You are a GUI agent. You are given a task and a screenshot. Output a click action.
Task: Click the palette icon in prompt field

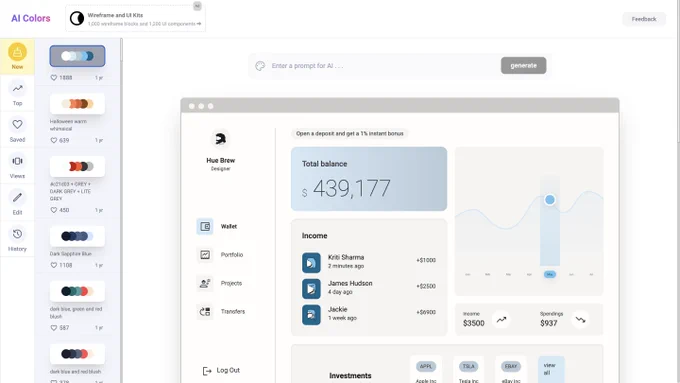pos(260,66)
